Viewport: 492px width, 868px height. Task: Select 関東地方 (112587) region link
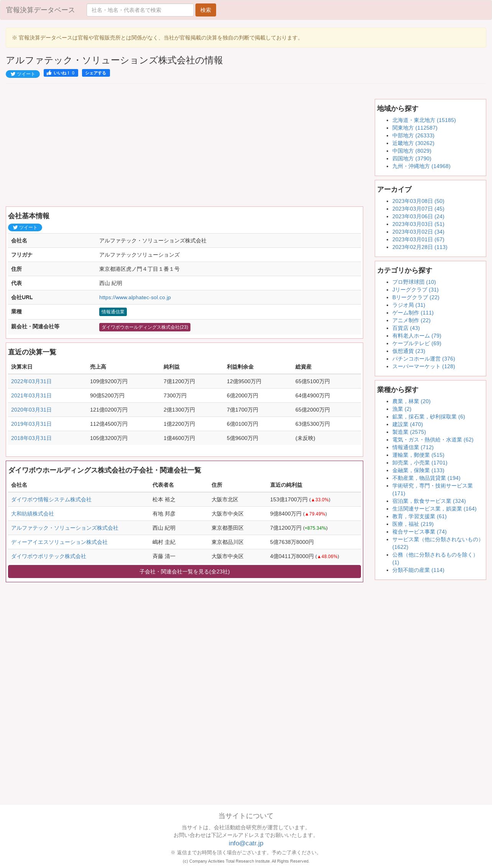pyautogui.click(x=415, y=128)
